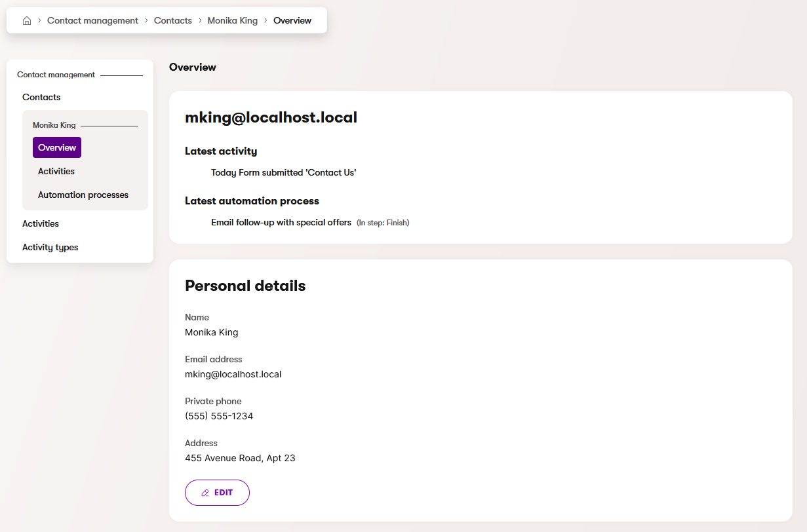Navigate to Activity types in the sidebar

(50, 247)
